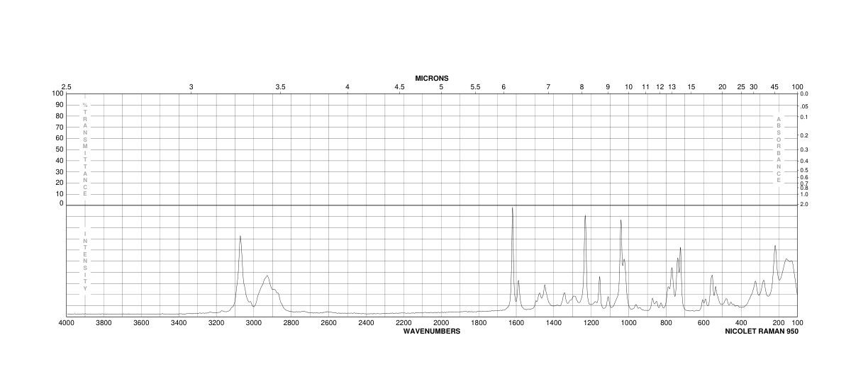Select the .05 absorbance tick label
The width and height of the screenshot is (868, 374).
803,106
